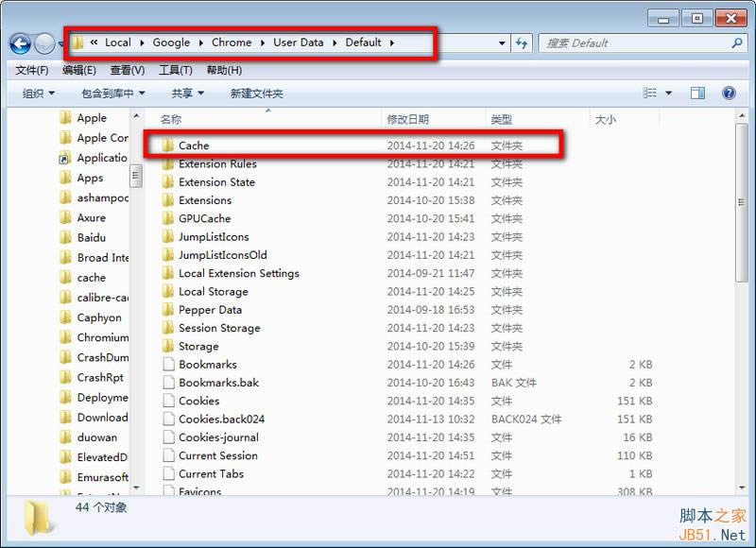Click the 新建文件夹 button
Image resolution: width=756 pixels, height=548 pixels.
click(256, 94)
